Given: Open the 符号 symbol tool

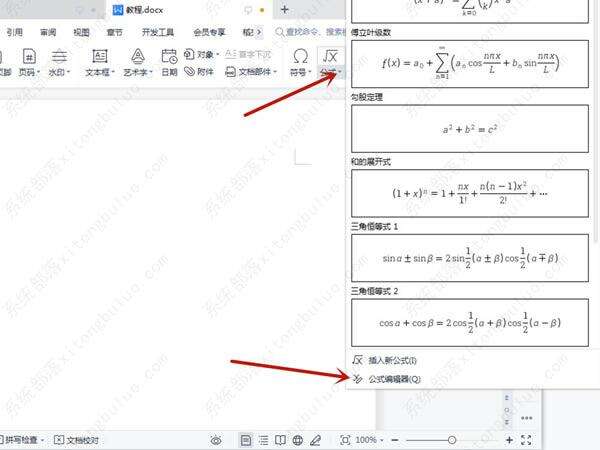Looking at the screenshot, I should (300, 62).
